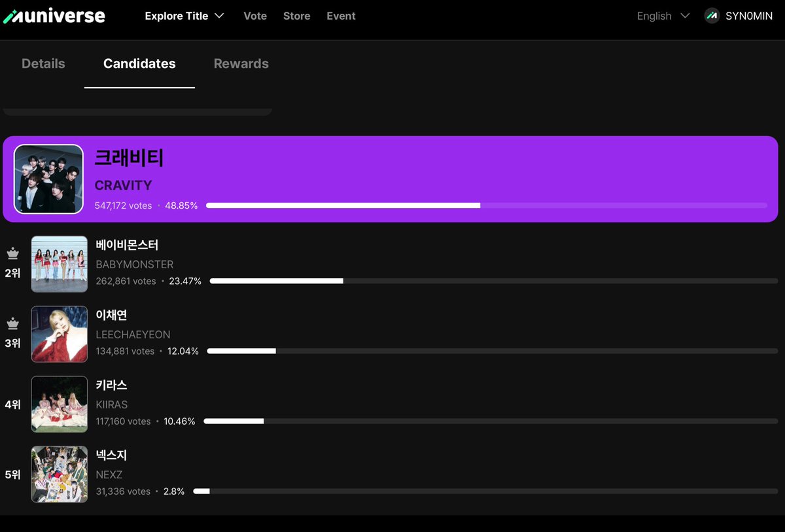Switch to the Rewards tab

coord(241,63)
